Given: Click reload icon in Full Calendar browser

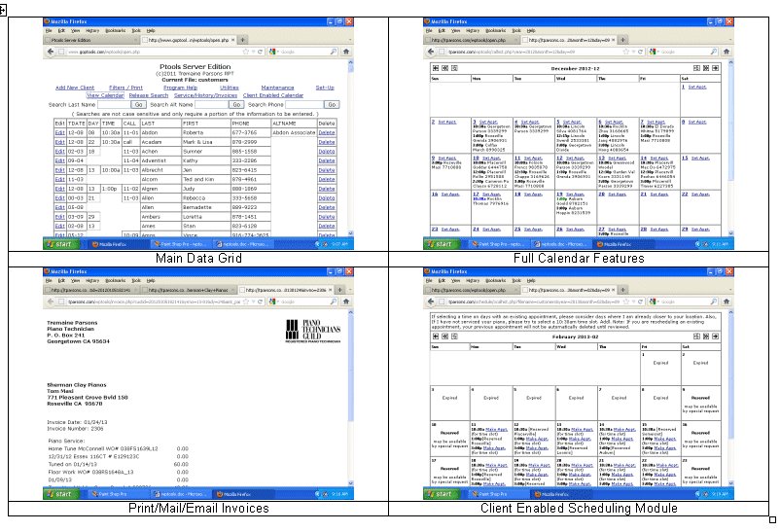Looking at the screenshot, I should [640, 52].
